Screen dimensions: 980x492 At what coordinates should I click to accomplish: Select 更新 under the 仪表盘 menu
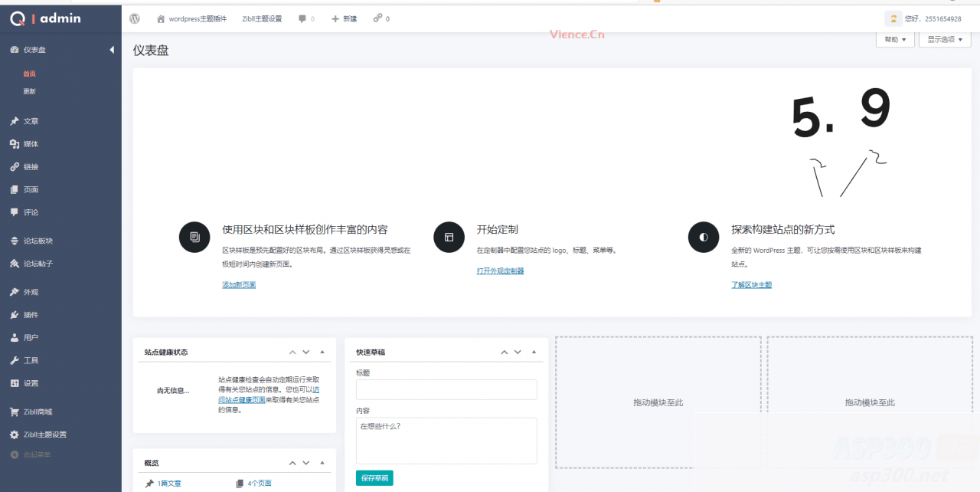point(29,90)
